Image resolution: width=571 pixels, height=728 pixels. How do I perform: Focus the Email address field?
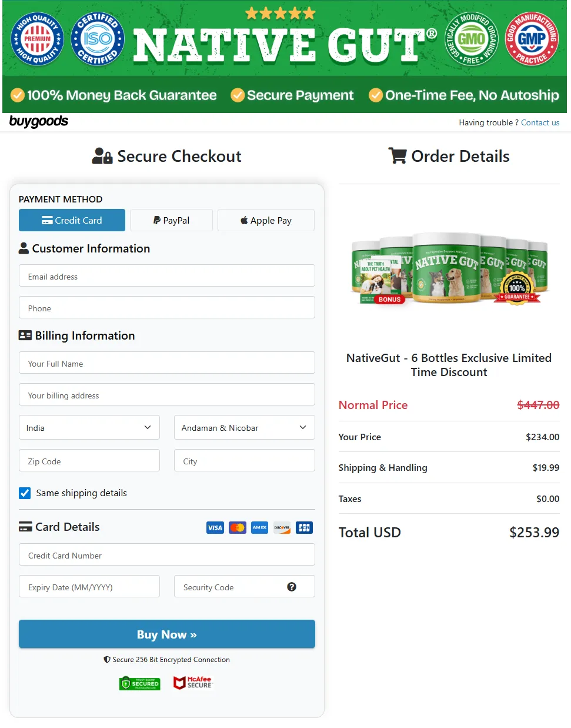tap(167, 276)
